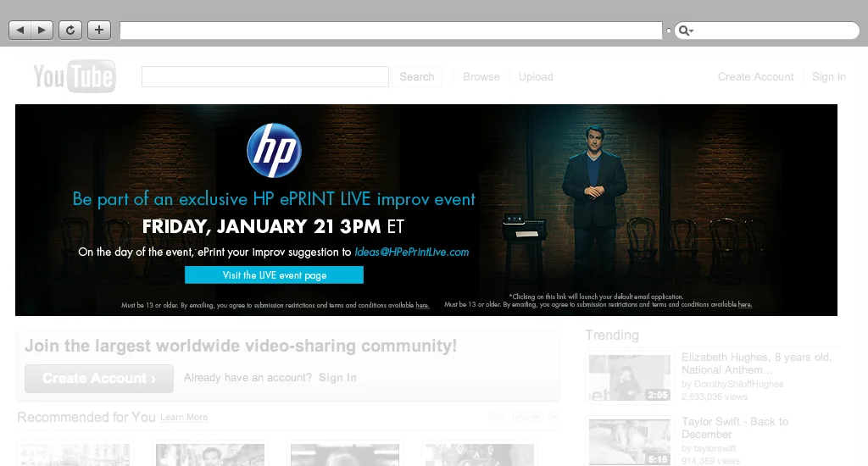The width and height of the screenshot is (868, 466).
Task: Close the Recommended for You section
Action: (x=554, y=417)
